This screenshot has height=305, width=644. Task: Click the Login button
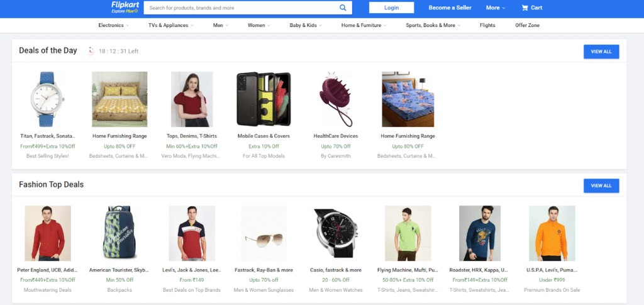tap(391, 8)
